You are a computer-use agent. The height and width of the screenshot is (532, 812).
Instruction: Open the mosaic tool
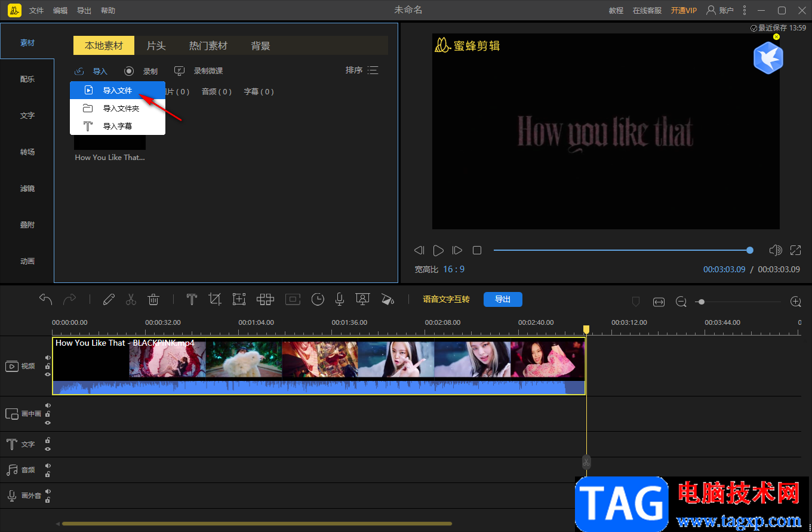click(265, 299)
